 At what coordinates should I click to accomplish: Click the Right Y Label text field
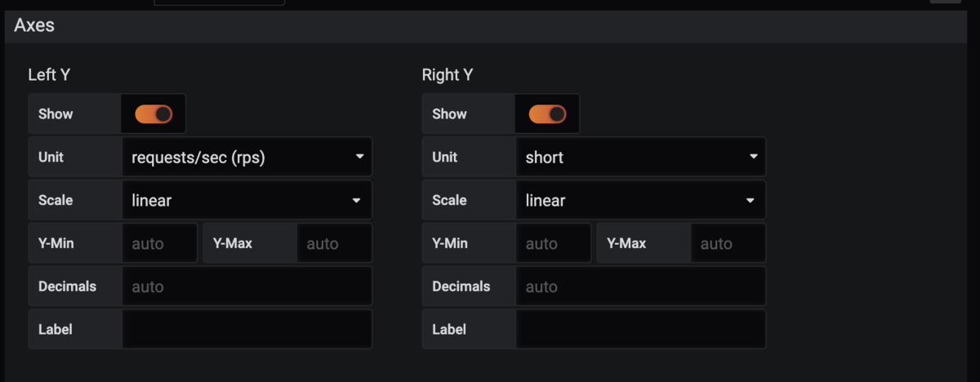640,330
